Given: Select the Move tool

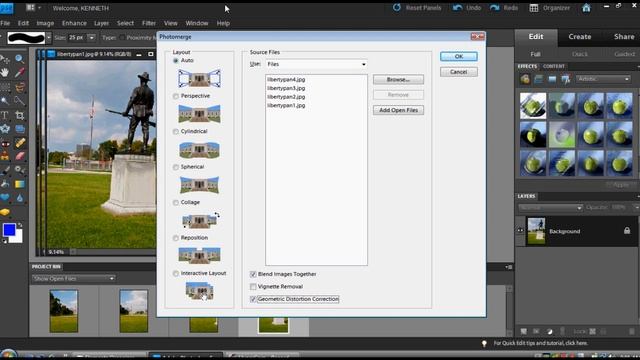Looking at the screenshot, I should [x=5, y=59].
